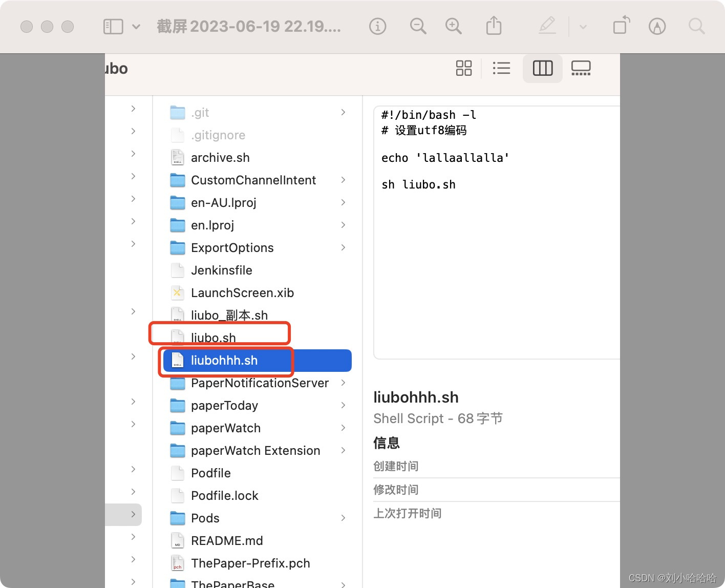Click the 信息 section heading
The height and width of the screenshot is (588, 725).
387,443
